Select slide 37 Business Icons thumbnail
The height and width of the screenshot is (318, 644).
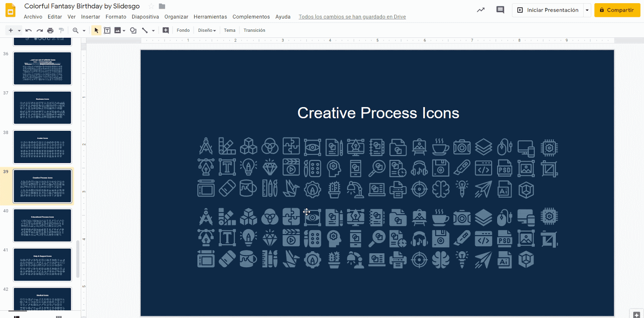42,107
